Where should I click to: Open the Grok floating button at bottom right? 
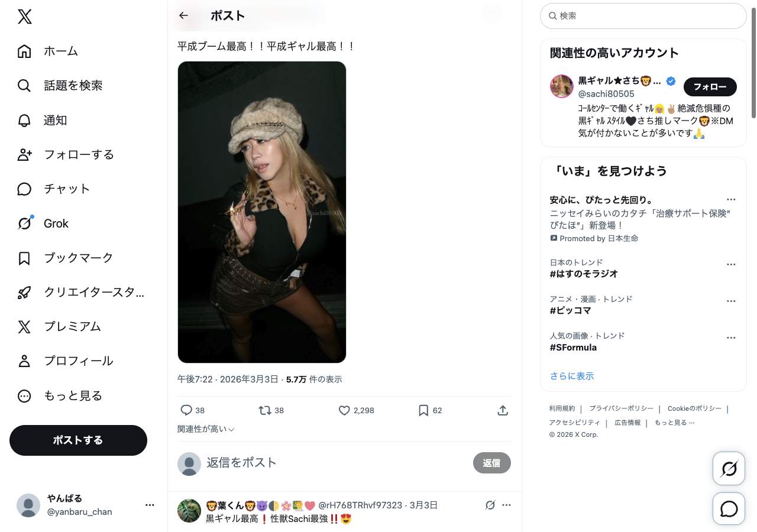pos(729,469)
